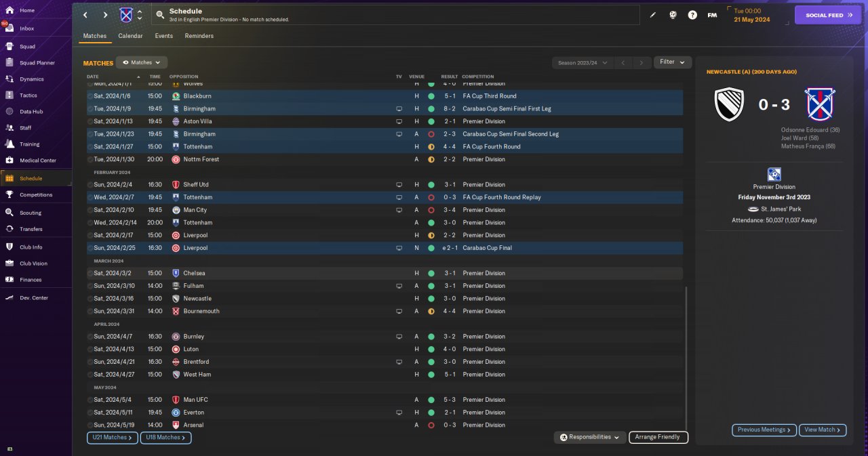Select the Nottm Forest match row
Screen dimensions: 868x456
pos(384,159)
